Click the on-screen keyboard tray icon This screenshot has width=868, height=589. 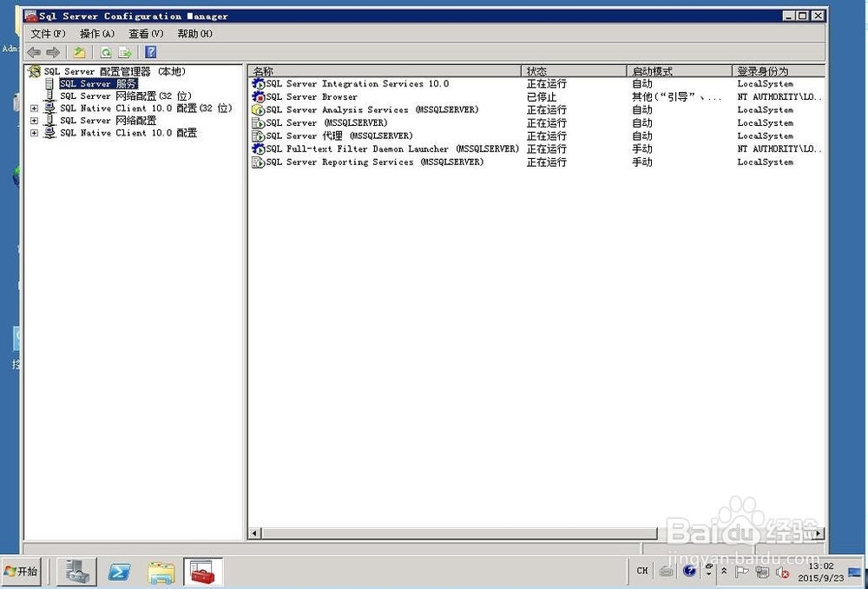point(666,572)
